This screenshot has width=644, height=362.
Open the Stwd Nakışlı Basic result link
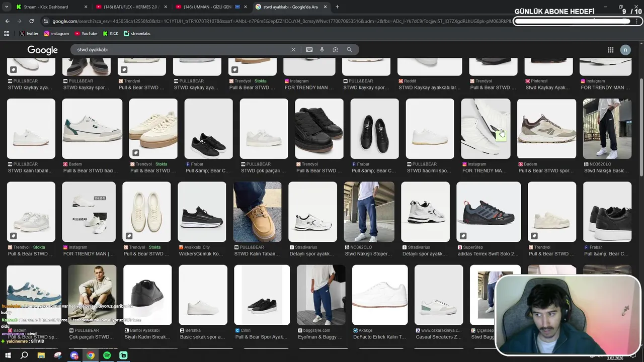tap(607, 170)
